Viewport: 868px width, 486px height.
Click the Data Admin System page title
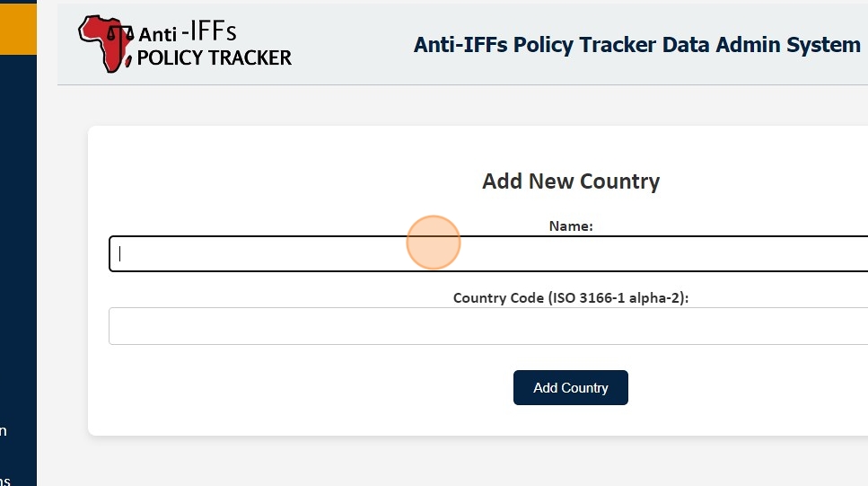636,45
